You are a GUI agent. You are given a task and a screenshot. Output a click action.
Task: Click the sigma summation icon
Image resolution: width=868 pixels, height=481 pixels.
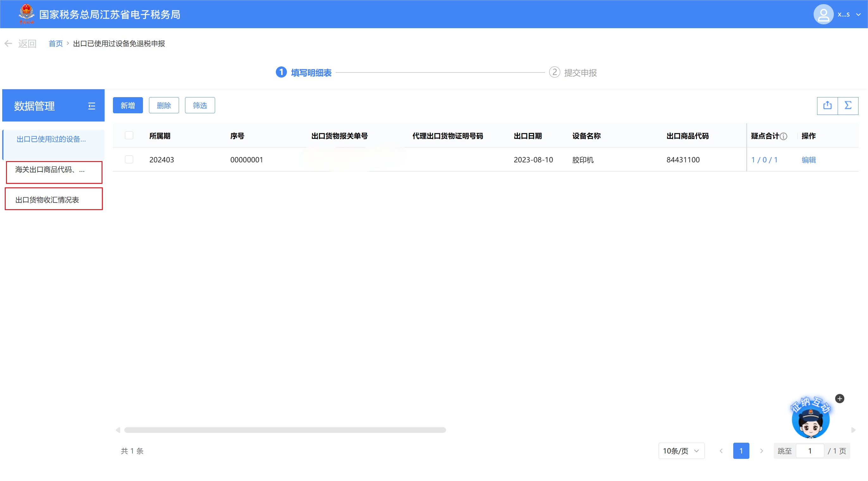pyautogui.click(x=848, y=105)
